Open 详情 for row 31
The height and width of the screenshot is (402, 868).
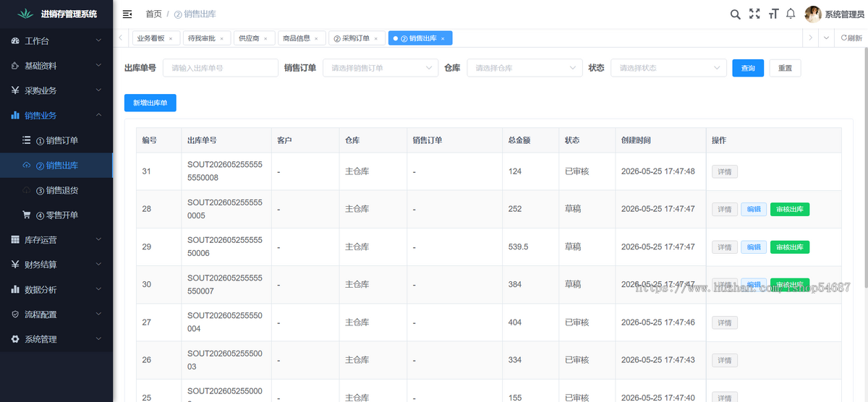(x=725, y=172)
